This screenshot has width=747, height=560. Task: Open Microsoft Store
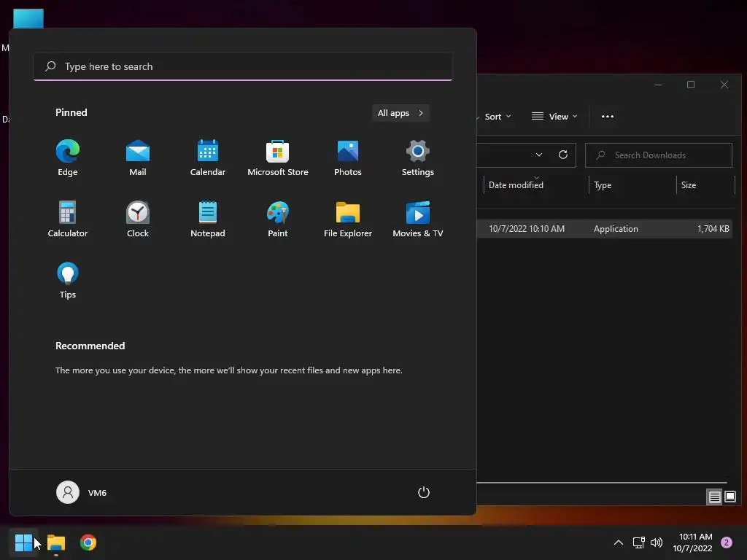pos(278,157)
